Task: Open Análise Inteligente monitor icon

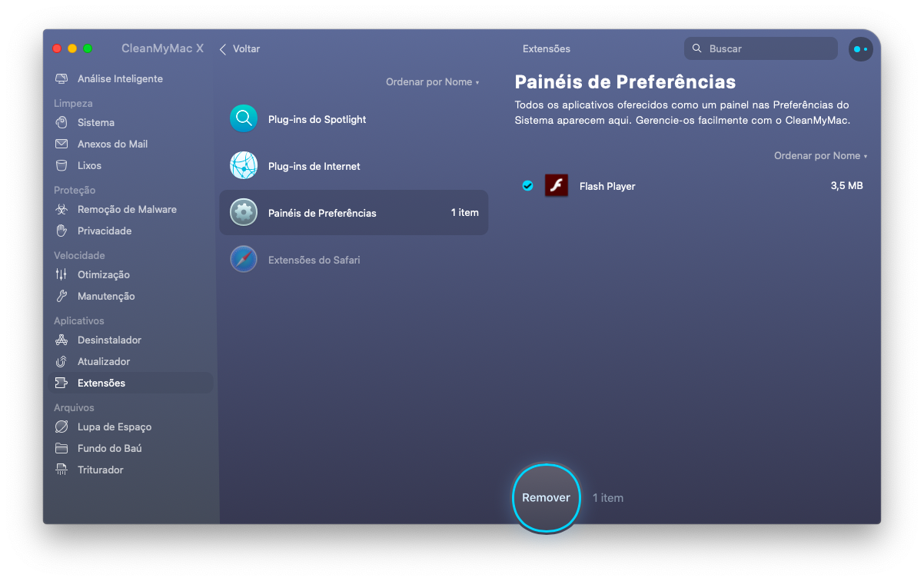Action: click(x=61, y=78)
